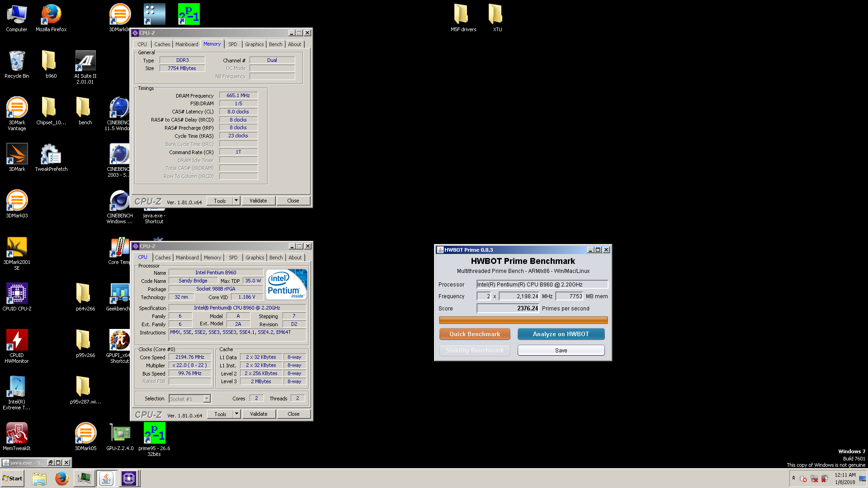Open the Socket #1 selection dropdown

pos(189,399)
